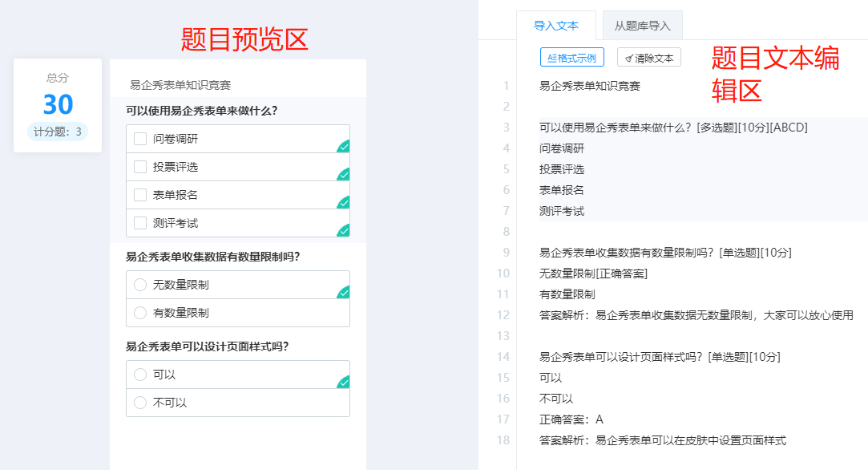The width and height of the screenshot is (868, 470).
Task: Click editor line 6 表单报名
Action: (561, 190)
